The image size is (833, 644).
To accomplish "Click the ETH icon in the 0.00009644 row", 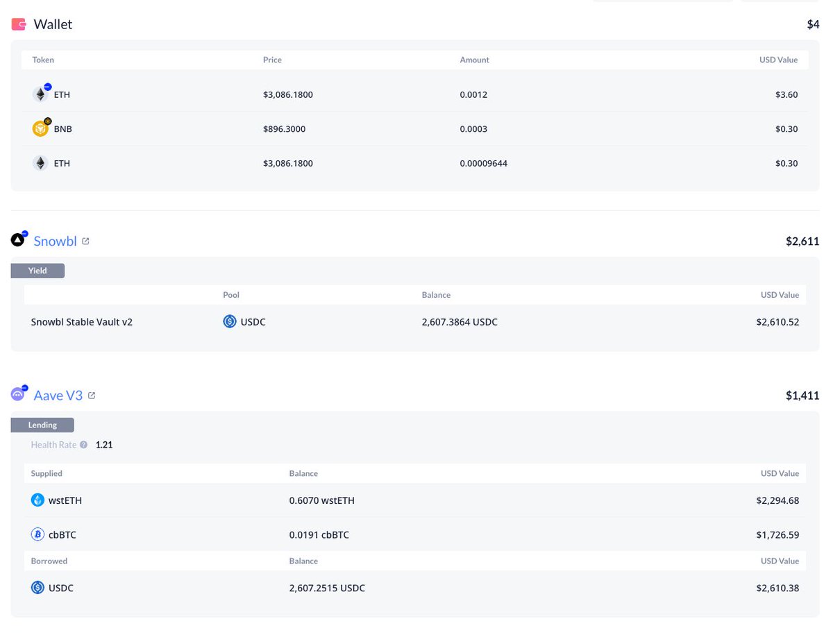I will pyautogui.click(x=40, y=164).
